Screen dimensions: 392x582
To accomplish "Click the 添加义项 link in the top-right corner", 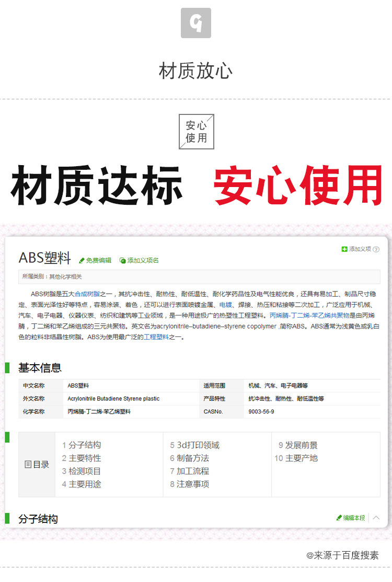I will point(360,249).
